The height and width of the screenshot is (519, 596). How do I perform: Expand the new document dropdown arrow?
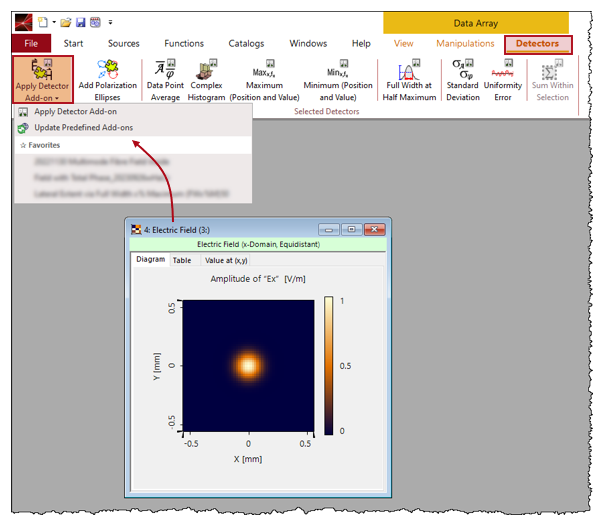[x=54, y=22]
